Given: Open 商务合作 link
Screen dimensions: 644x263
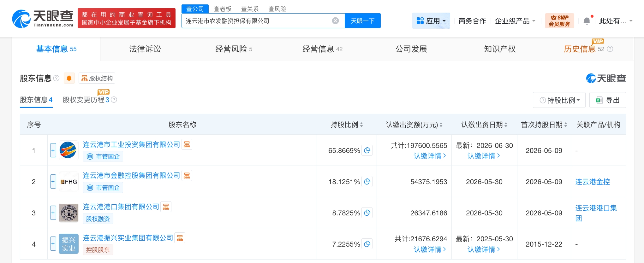Looking at the screenshot, I should (x=472, y=21).
